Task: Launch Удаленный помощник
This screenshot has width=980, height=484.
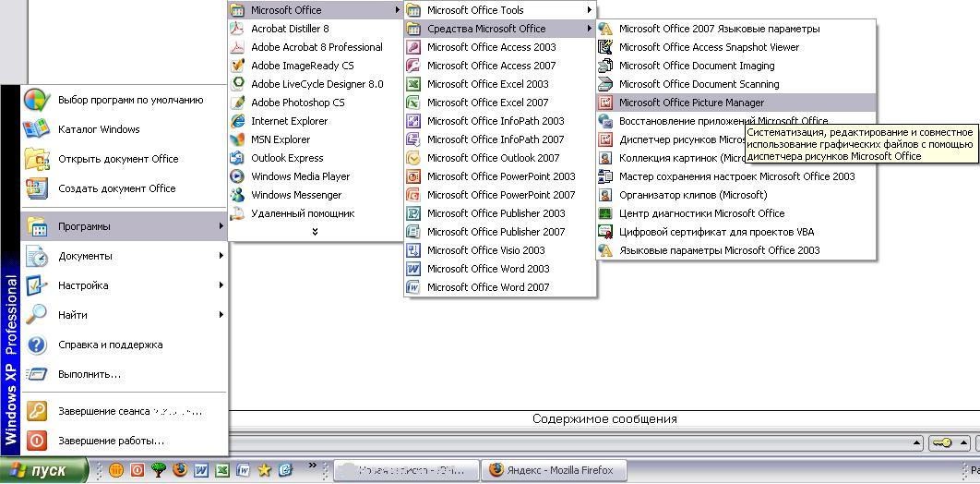Action: coord(315,213)
